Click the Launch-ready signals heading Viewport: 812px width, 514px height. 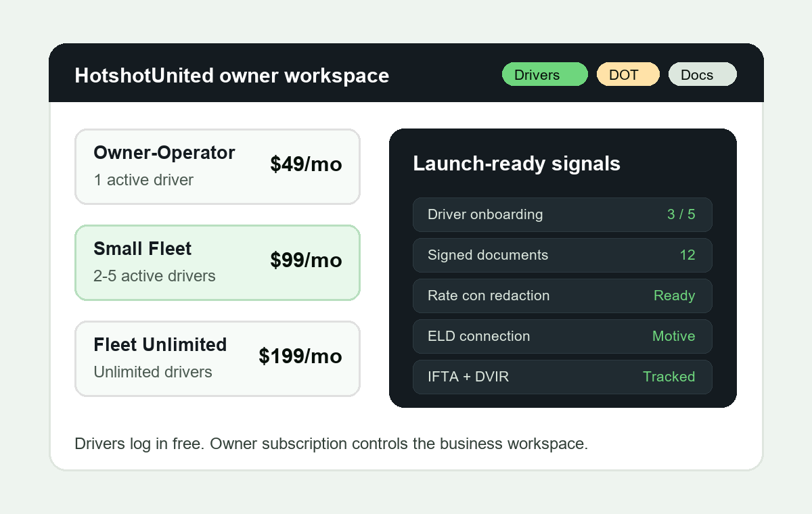click(517, 164)
